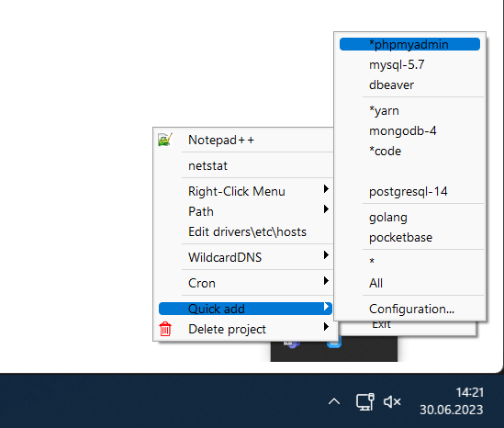
Task: Select netstat from the menu
Action: pyautogui.click(x=245, y=165)
